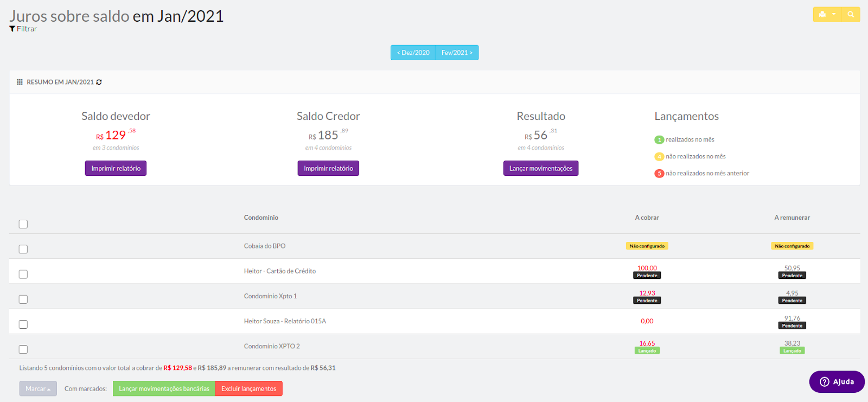Click Não configurado badge under A remunerar
Image resolution: width=868 pixels, height=402 pixels.
pyautogui.click(x=792, y=246)
